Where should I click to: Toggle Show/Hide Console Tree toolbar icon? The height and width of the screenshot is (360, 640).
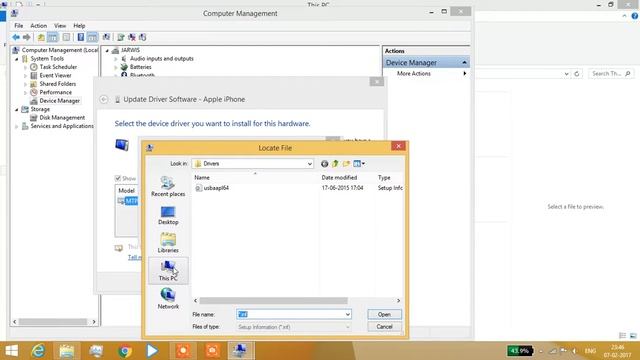click(53, 38)
